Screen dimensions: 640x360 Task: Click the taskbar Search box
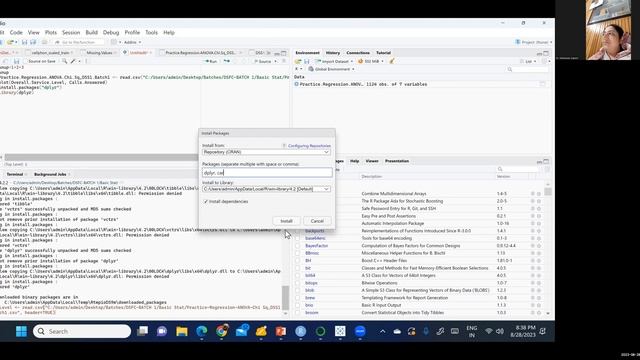(x=82, y=331)
